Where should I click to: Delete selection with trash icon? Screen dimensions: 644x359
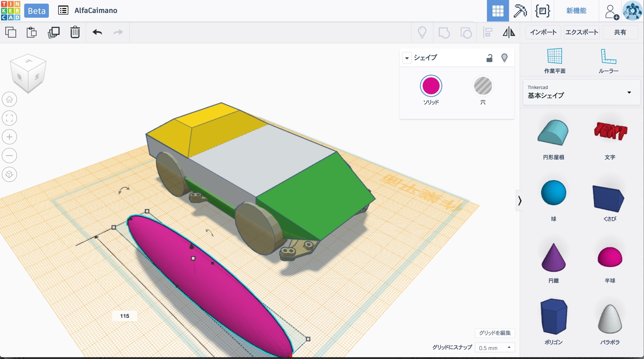pyautogui.click(x=75, y=32)
